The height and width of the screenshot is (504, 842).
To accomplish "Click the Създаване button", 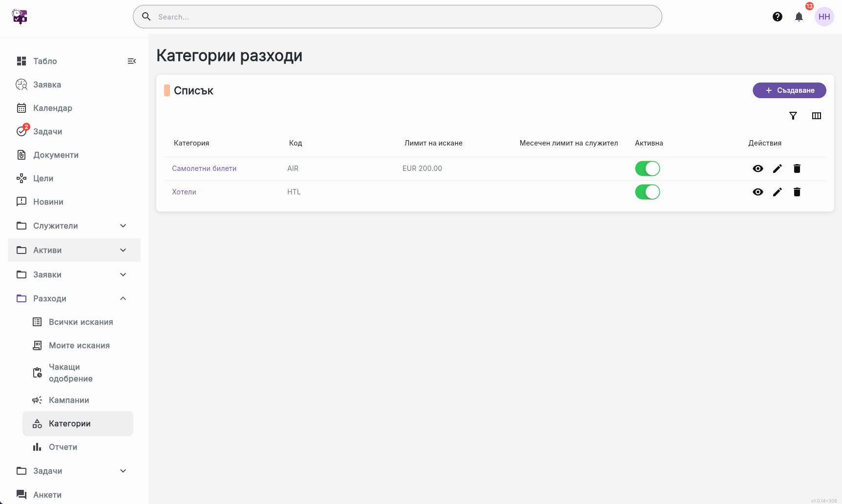I will pyautogui.click(x=789, y=90).
